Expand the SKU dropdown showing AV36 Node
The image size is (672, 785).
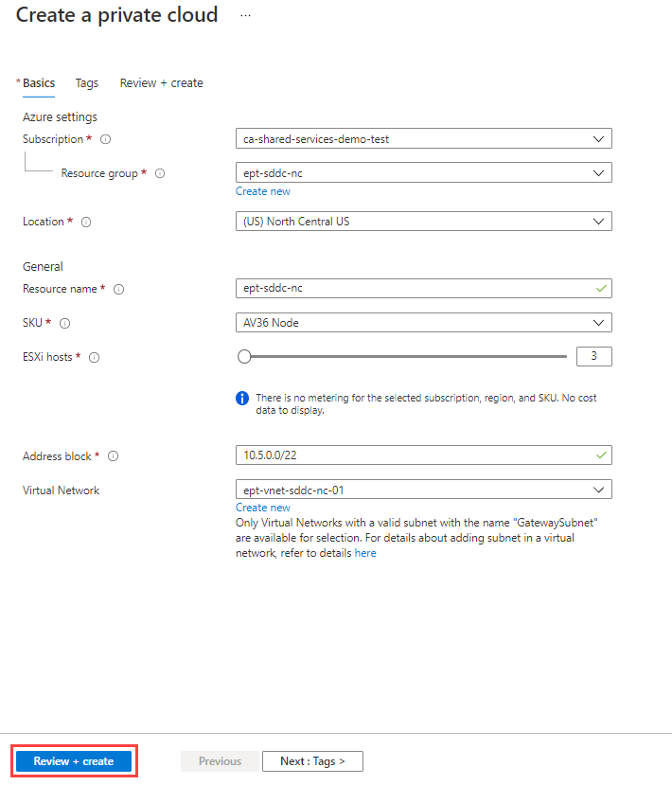[423, 323]
